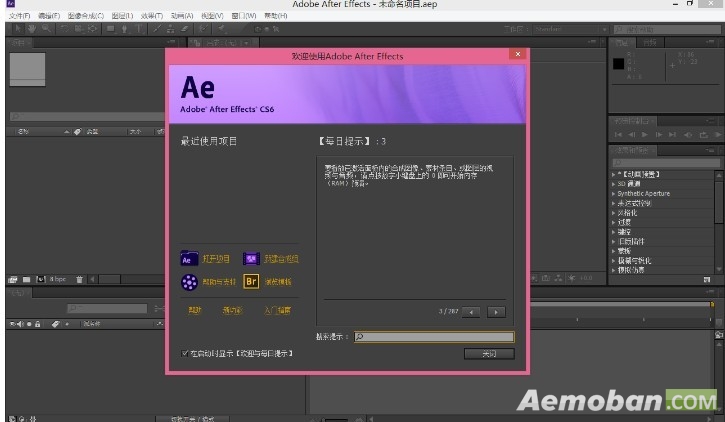Click the Ae open project icon
Screen dimensions: 725x422
click(189, 258)
